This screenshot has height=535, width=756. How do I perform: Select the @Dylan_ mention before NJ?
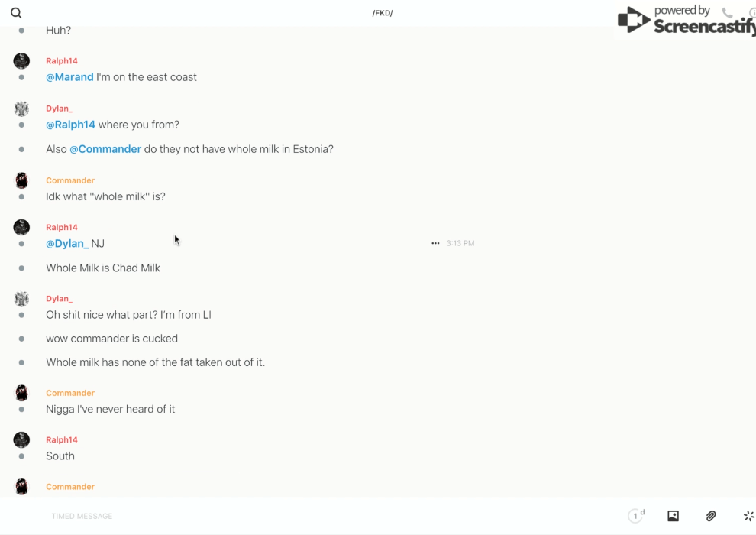(x=67, y=244)
